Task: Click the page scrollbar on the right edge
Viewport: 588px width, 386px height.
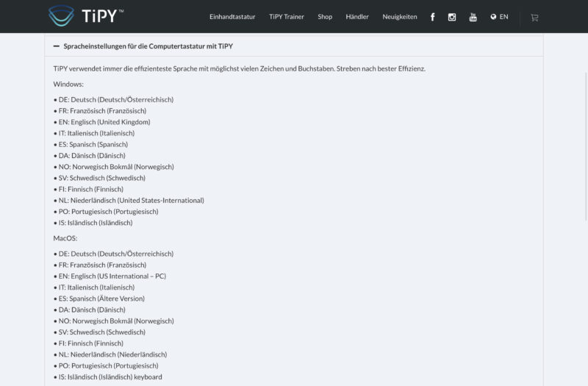Action: (586, 146)
